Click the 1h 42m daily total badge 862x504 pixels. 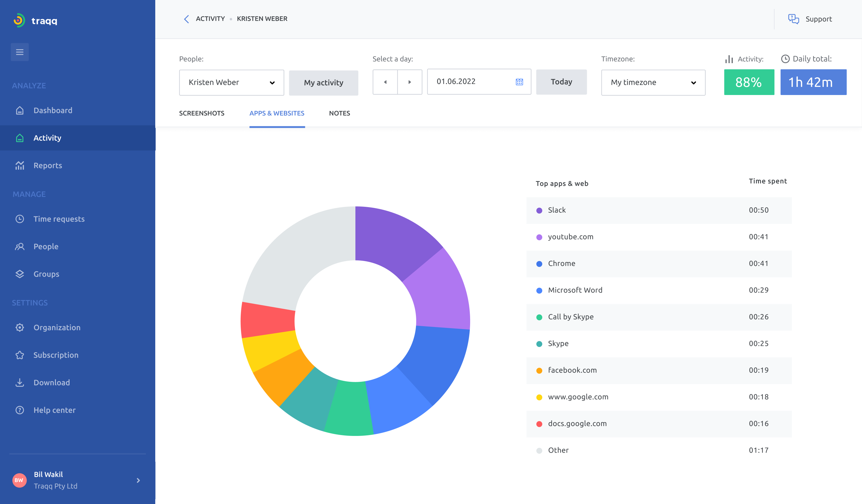pos(813,82)
